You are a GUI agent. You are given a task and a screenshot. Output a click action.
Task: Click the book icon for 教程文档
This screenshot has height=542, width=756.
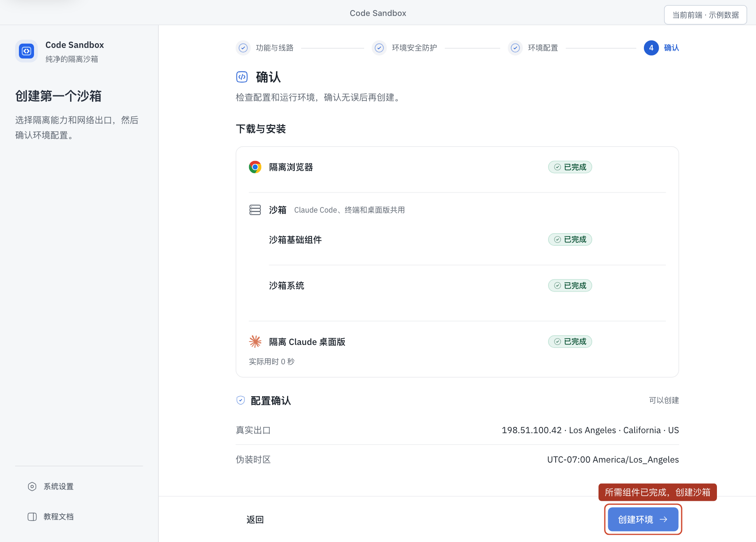(32, 517)
